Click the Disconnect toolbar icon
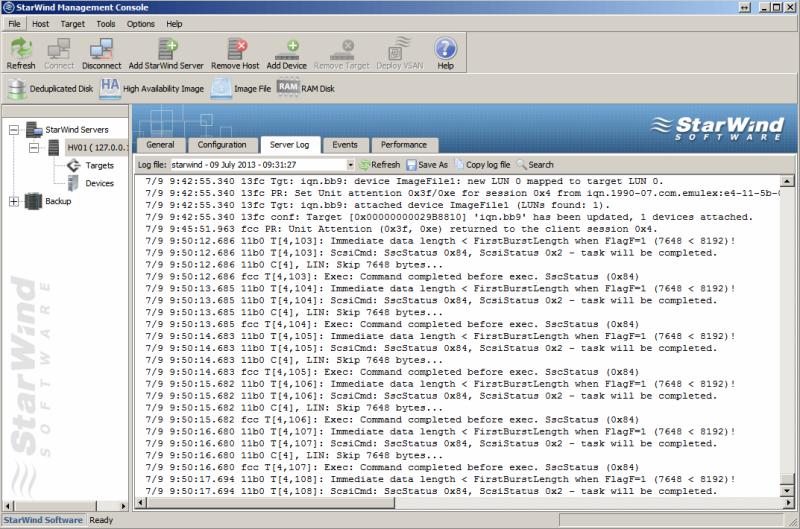The width and height of the screenshot is (800, 529). (102, 53)
